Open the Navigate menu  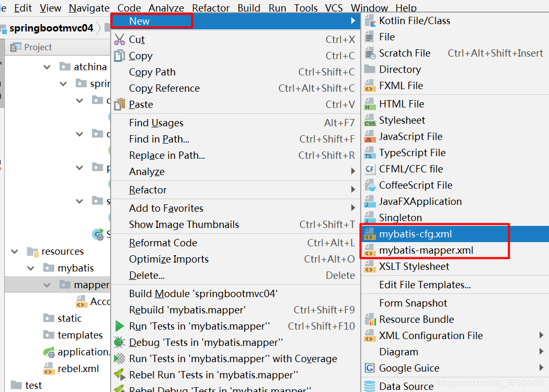[89, 7]
